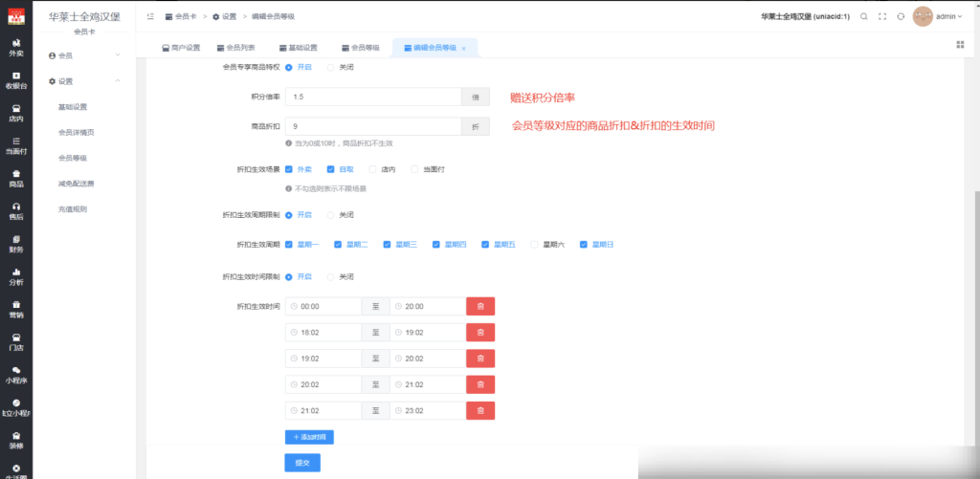Screen dimensions: 980x479
Task: Switch to 基础设置 tab
Action: tap(299, 48)
